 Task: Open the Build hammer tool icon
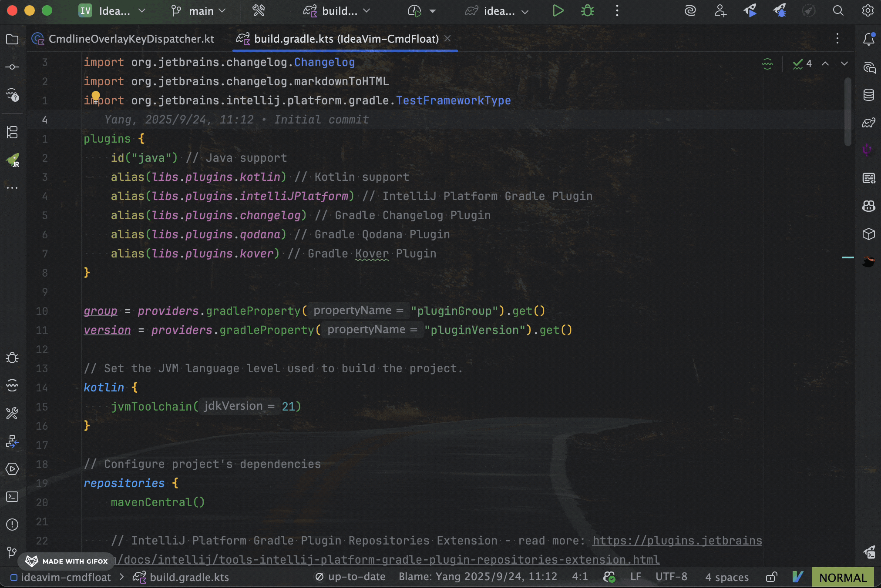coord(259,11)
